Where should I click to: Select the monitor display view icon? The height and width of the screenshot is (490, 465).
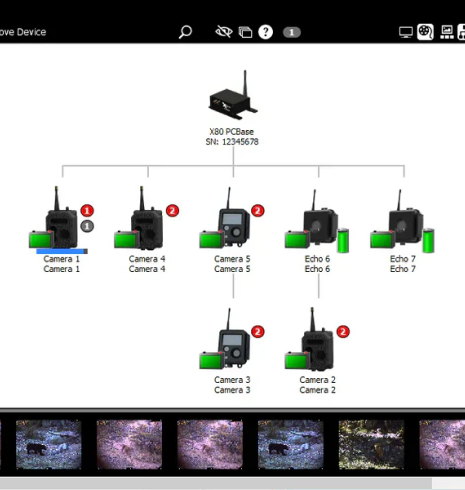(x=406, y=32)
